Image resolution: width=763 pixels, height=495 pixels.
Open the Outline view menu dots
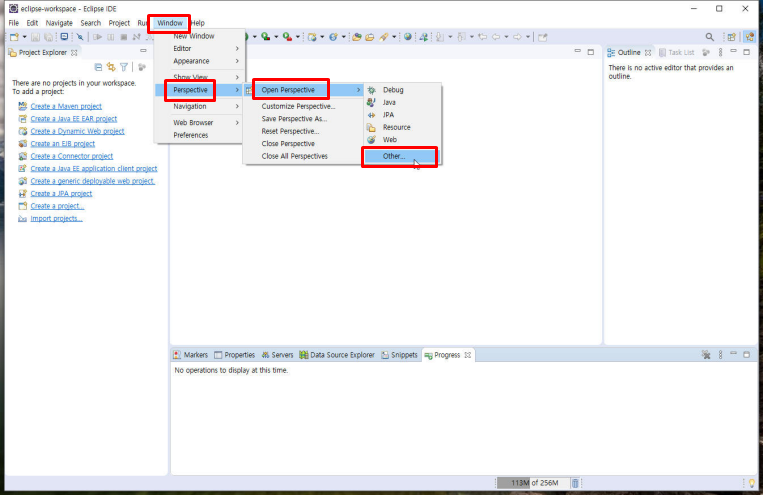(721, 53)
